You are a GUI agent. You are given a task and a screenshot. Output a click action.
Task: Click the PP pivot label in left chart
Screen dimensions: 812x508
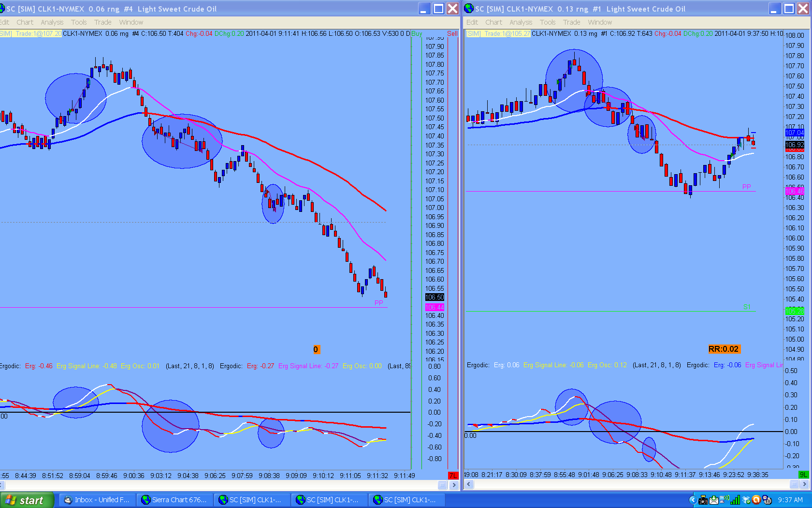tap(379, 303)
